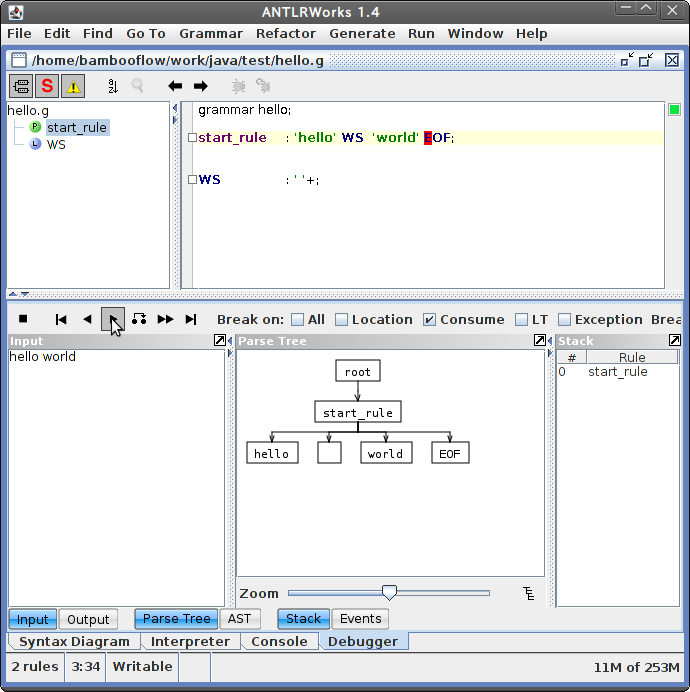Toggle the Stack panel button
The image size is (690, 692).
pyautogui.click(x=303, y=618)
